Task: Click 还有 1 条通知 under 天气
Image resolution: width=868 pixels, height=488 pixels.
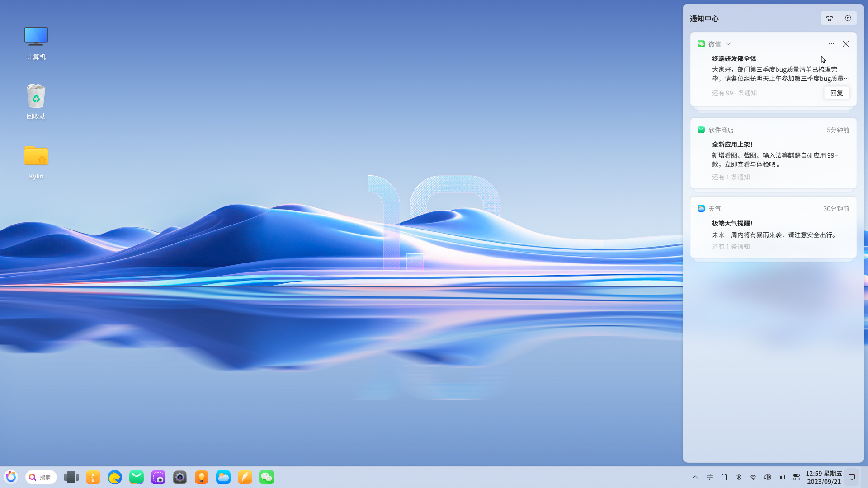Action: pos(731,247)
